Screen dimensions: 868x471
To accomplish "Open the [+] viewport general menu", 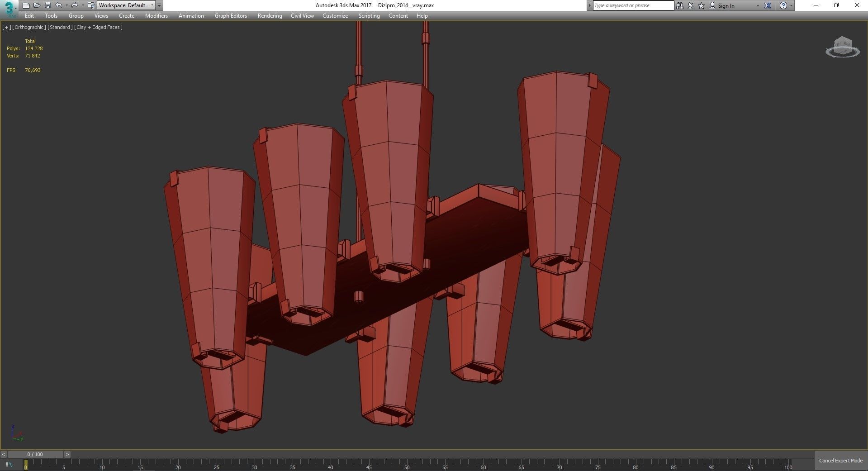I will point(6,27).
